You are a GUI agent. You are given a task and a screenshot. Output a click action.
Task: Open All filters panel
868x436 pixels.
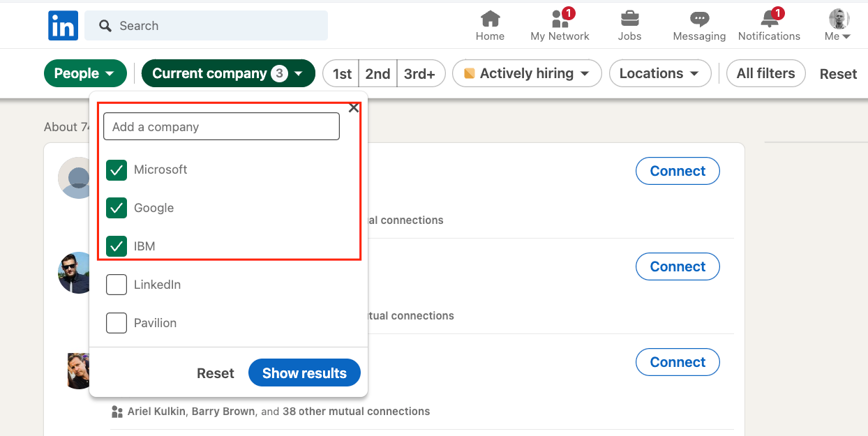pyautogui.click(x=765, y=73)
